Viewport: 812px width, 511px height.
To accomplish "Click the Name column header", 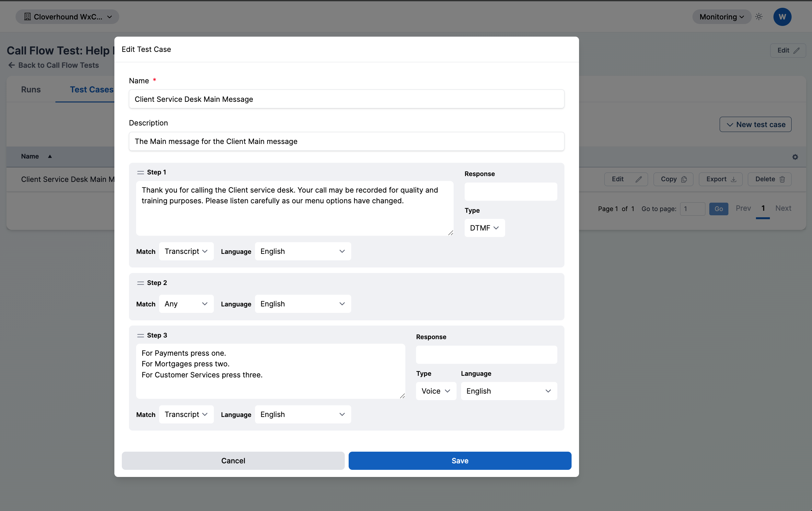I will tap(30, 156).
